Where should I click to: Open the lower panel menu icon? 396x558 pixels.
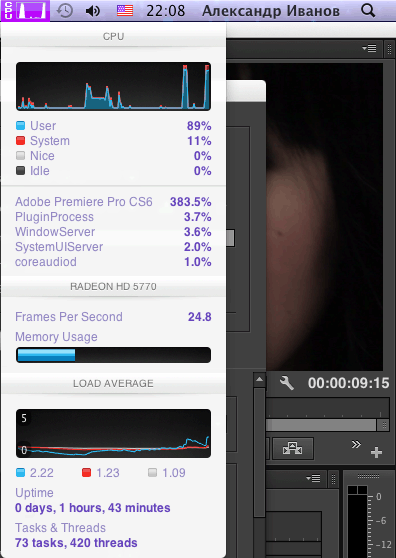pyautogui.click(x=313, y=478)
